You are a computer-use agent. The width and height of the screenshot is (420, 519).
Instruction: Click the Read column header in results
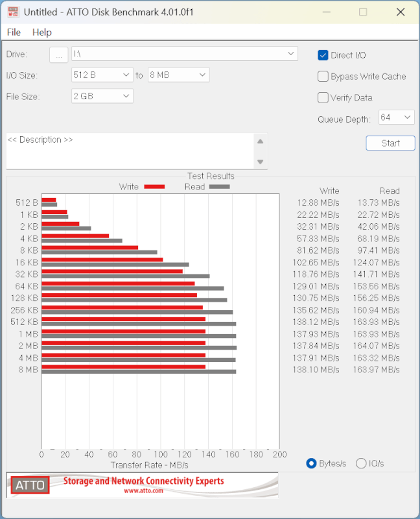pos(390,191)
